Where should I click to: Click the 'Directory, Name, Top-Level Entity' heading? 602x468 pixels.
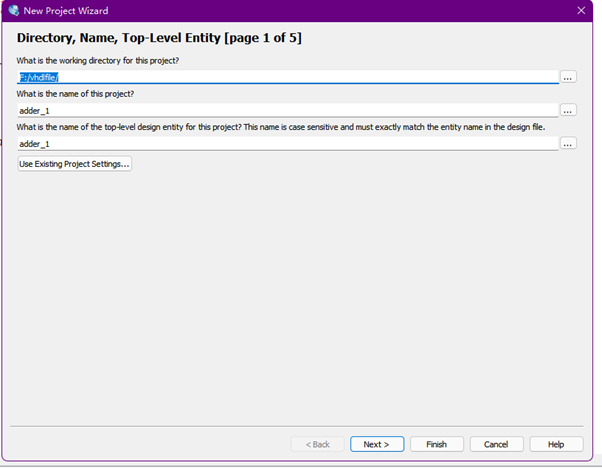point(159,38)
